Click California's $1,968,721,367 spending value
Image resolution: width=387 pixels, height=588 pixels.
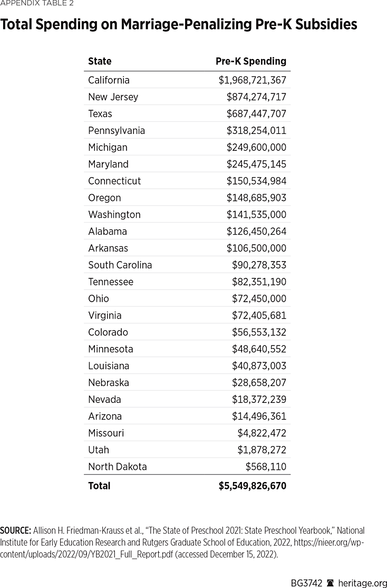(253, 80)
